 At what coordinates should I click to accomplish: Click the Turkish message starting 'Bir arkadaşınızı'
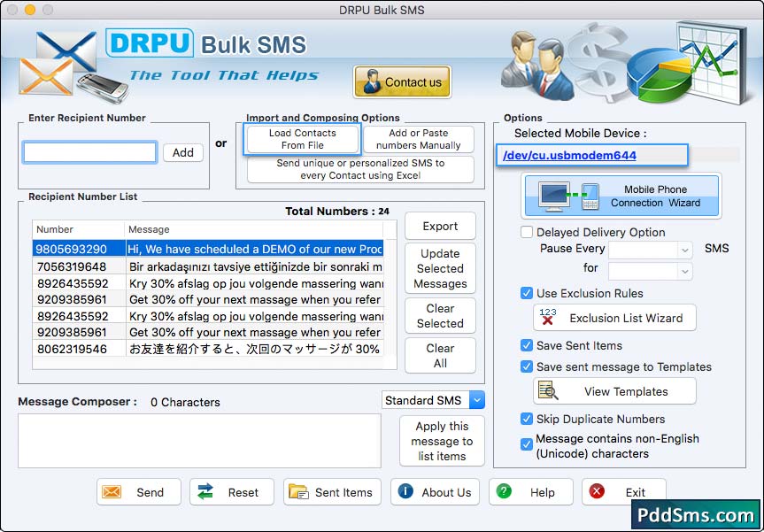[x=255, y=266]
